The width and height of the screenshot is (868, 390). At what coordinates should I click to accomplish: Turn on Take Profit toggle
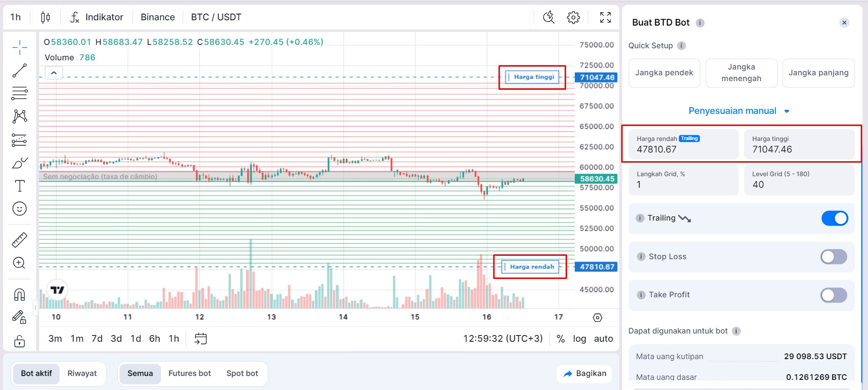point(833,295)
